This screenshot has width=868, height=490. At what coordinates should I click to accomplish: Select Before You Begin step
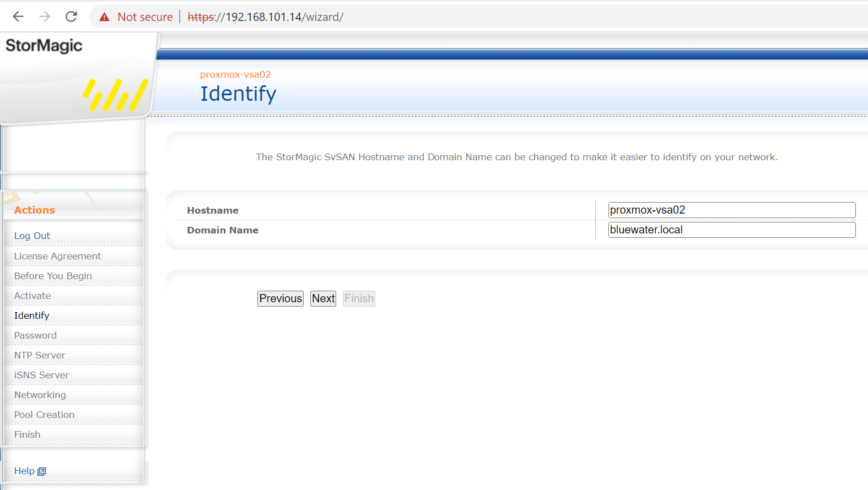coord(53,276)
